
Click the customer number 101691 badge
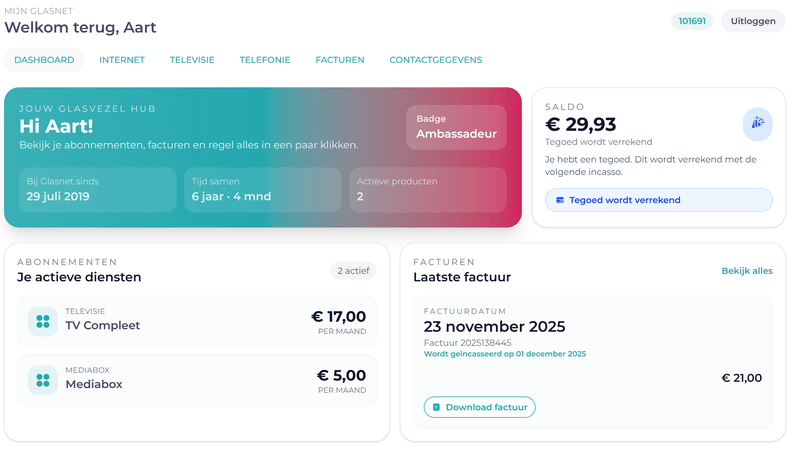coord(691,21)
